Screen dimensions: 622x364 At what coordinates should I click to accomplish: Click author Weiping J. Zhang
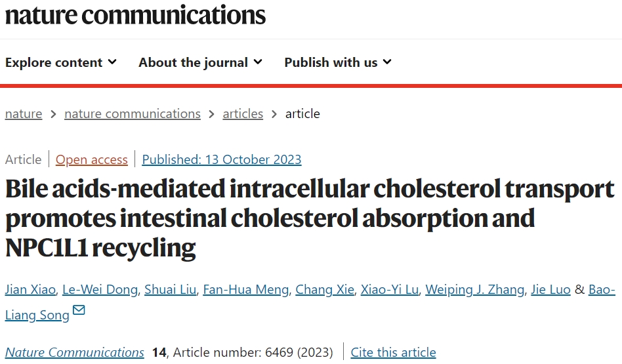point(475,289)
